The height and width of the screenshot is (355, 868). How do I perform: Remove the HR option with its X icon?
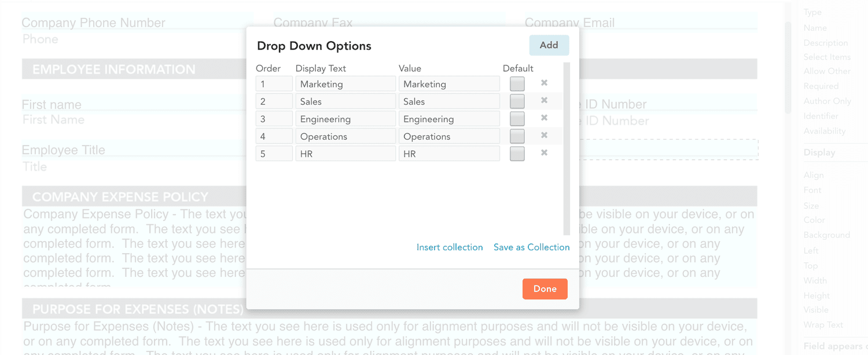[543, 153]
